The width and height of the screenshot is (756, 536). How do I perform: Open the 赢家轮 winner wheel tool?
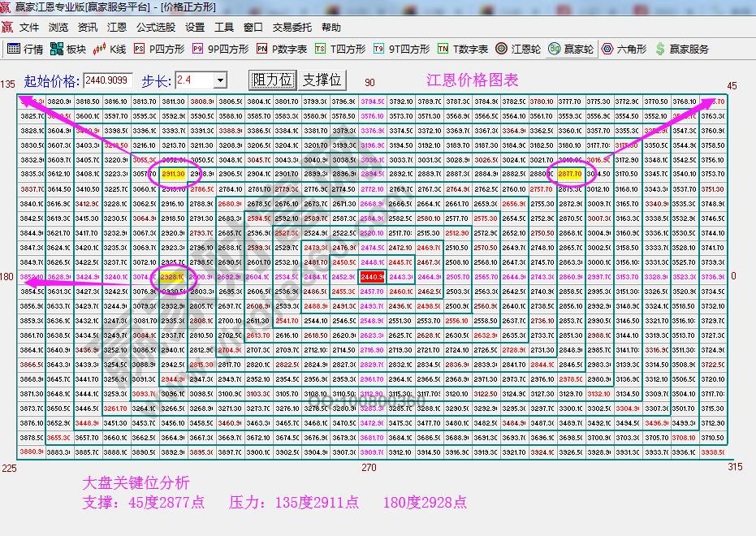coord(568,48)
